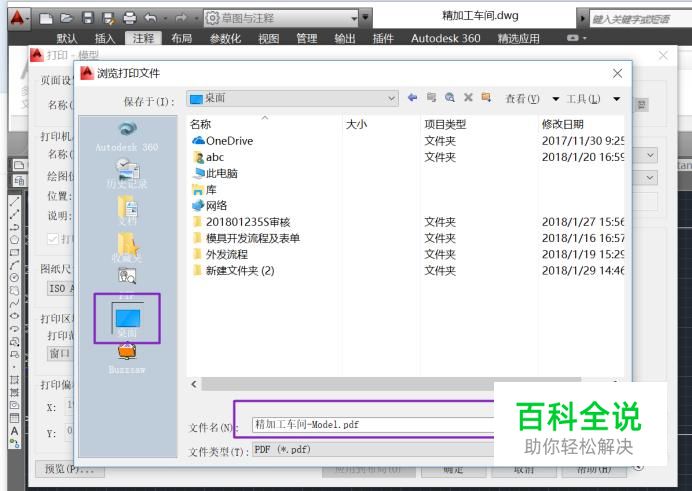Open the 输出 ribbon tab

point(345,39)
